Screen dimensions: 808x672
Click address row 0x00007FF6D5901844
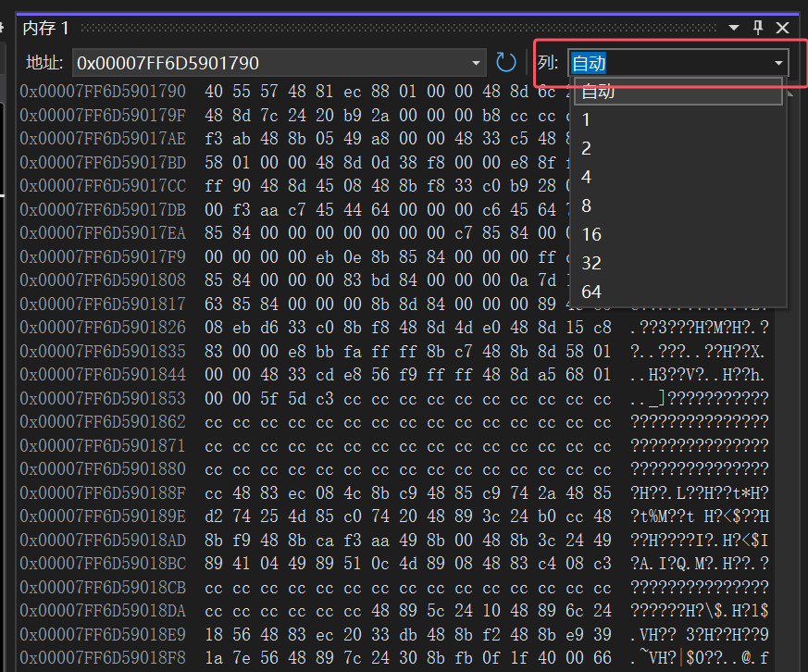click(103, 375)
